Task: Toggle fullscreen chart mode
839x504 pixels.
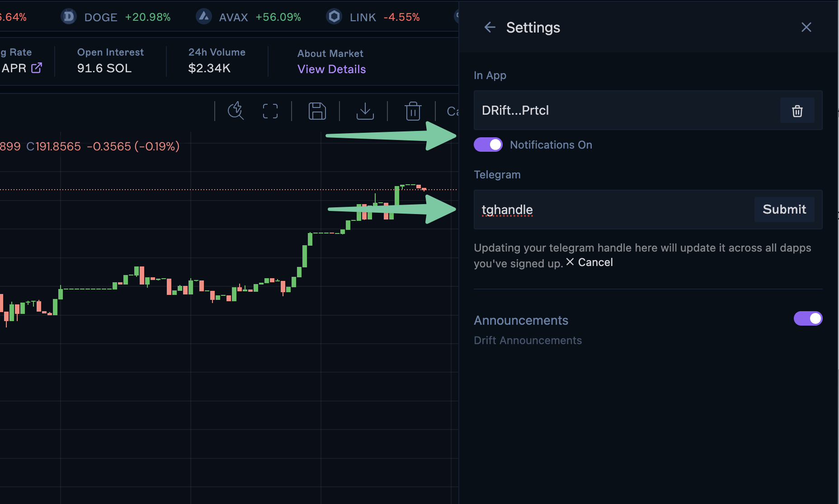Action: 270,111
